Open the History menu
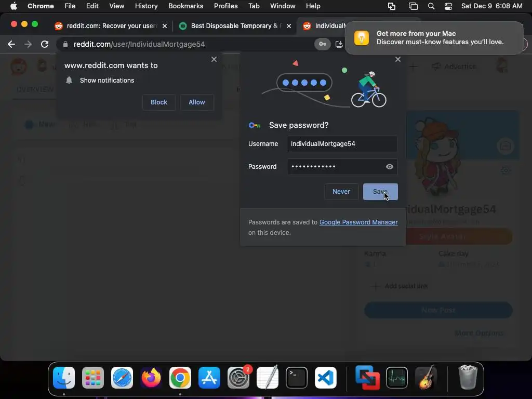 pyautogui.click(x=146, y=6)
